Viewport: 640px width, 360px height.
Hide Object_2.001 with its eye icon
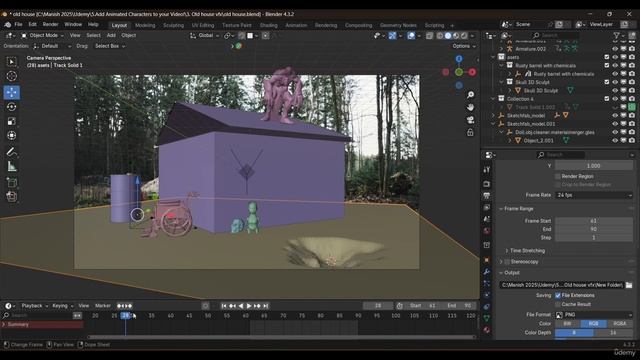tap(615, 140)
